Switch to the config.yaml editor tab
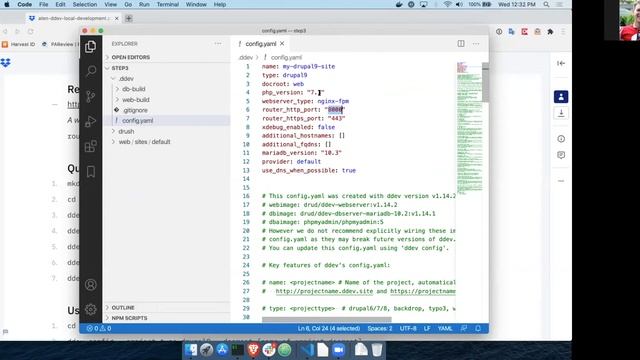 [261, 44]
